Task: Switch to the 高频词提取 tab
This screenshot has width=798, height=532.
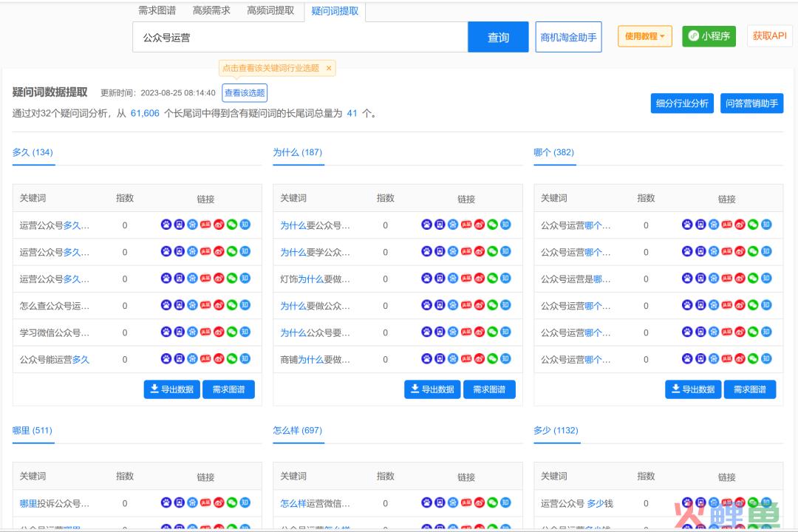Action: pos(270,10)
